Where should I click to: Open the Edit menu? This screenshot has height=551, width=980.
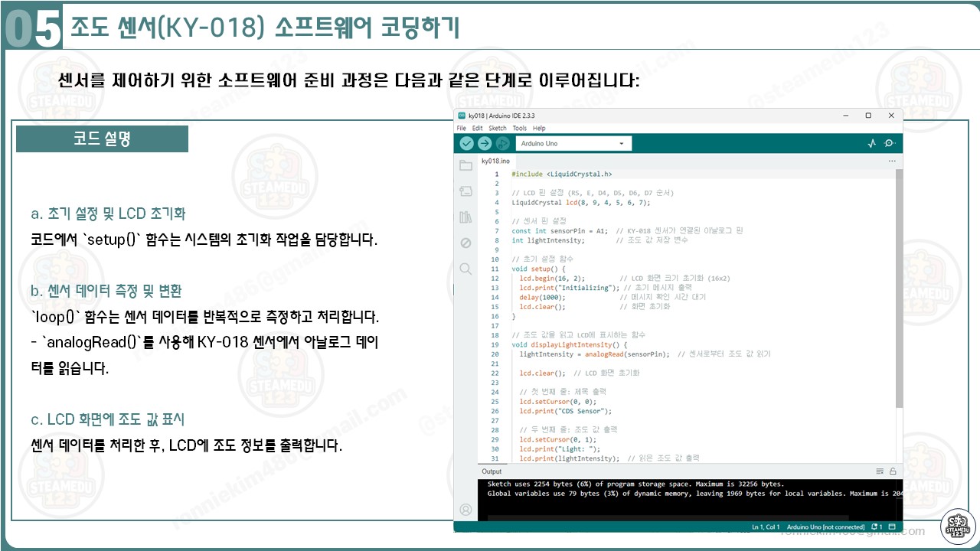pyautogui.click(x=477, y=129)
